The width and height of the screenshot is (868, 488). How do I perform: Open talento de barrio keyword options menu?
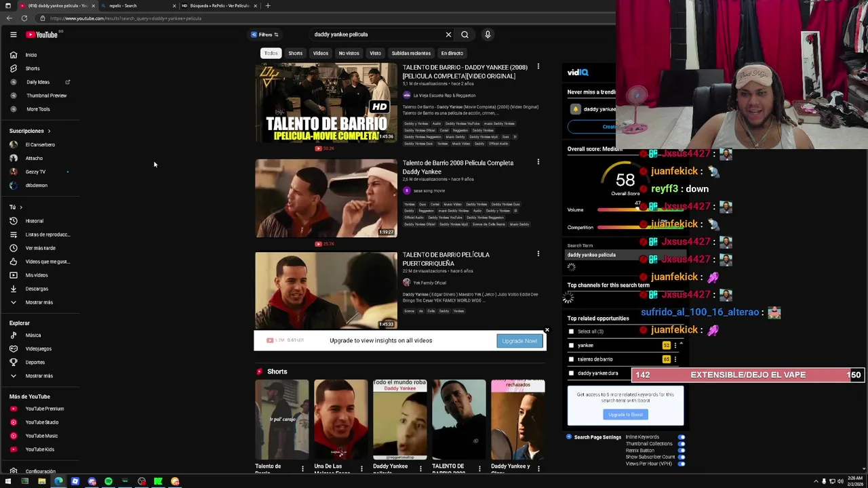(x=675, y=359)
